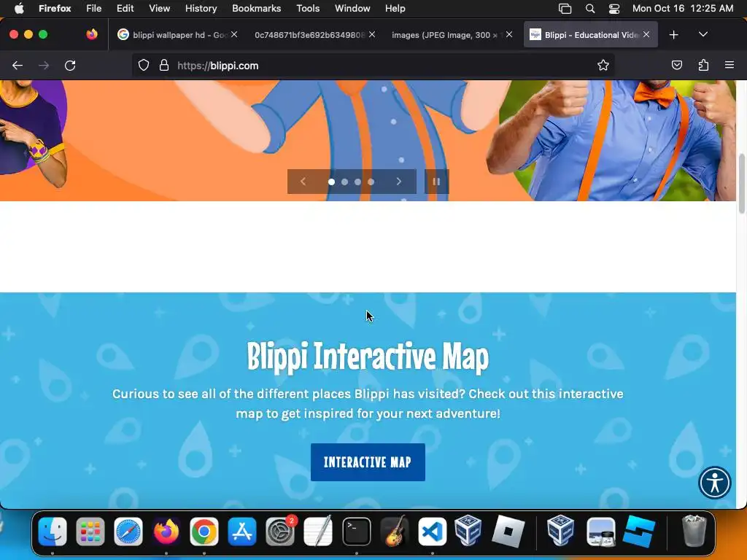
Task: Open a new tab with plus button
Action: tap(673, 35)
